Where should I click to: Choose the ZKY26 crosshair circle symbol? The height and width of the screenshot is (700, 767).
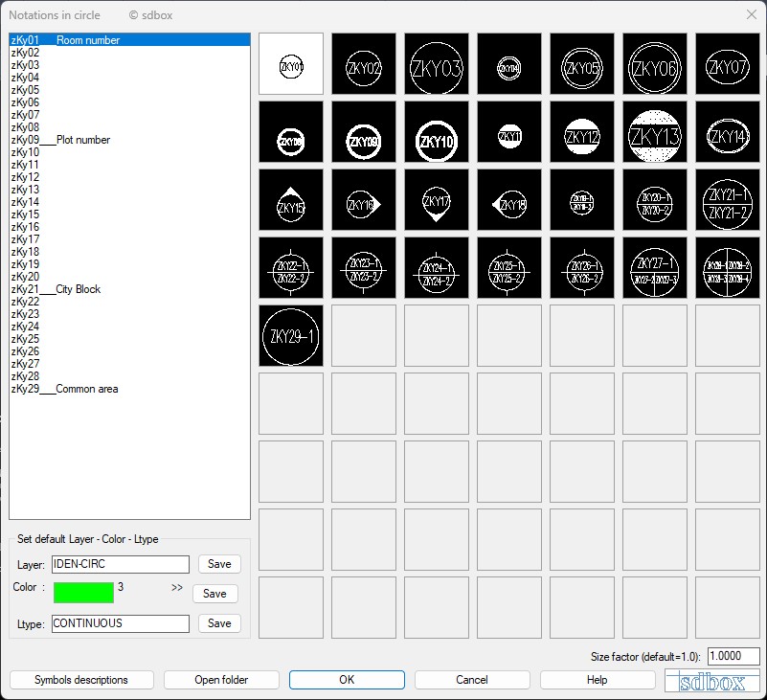582,267
